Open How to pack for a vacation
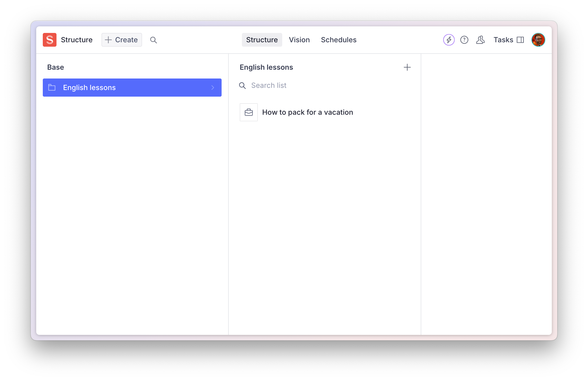Image resolution: width=588 pixels, height=381 pixels. coord(325,112)
